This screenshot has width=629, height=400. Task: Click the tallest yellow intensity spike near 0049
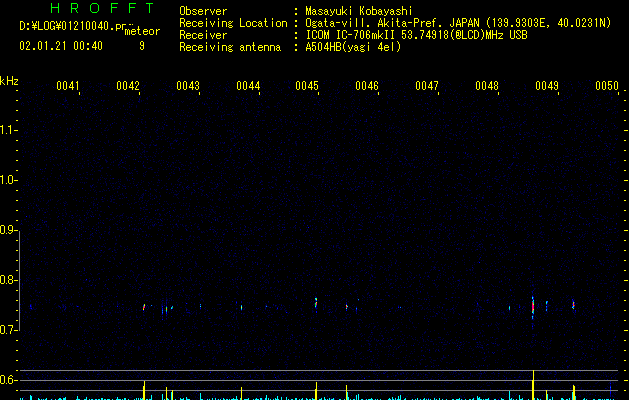click(533, 385)
